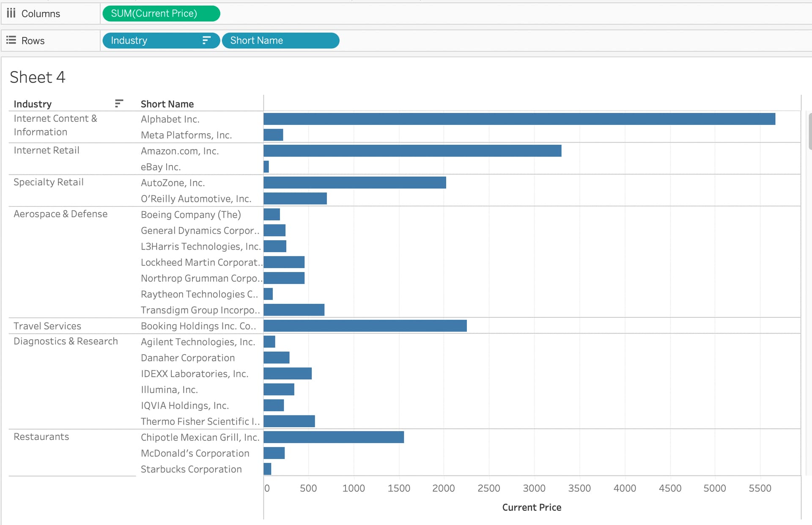The image size is (812, 525).
Task: Select the SUM(Current Price) pill
Action: pos(161,14)
